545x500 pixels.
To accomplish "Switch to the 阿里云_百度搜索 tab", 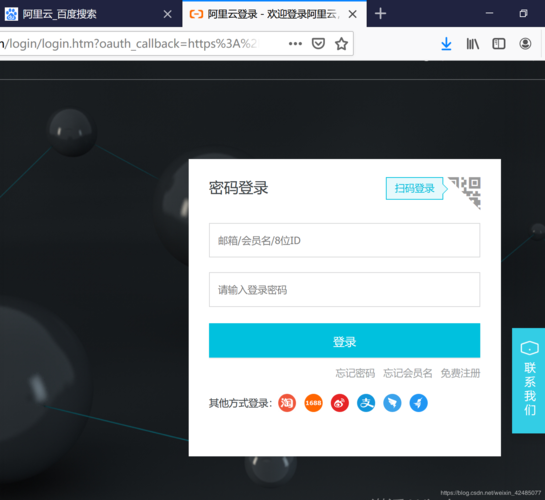I will (x=90, y=14).
